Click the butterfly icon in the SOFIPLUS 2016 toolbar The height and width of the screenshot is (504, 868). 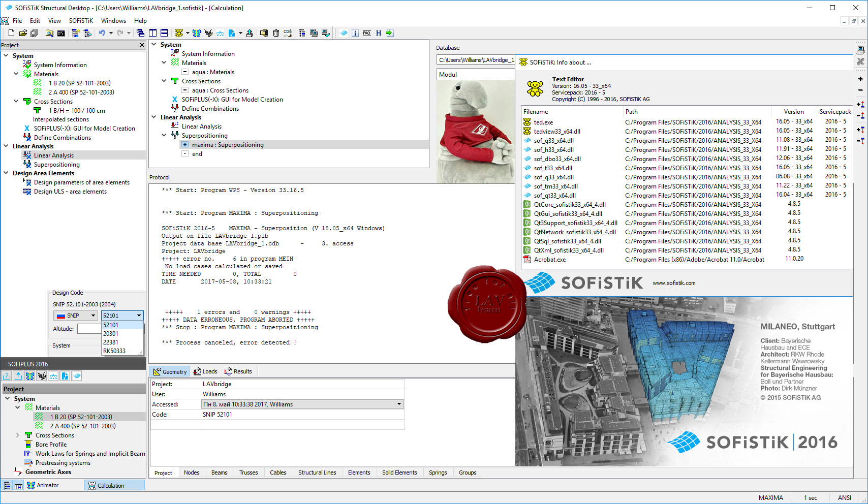tap(30, 376)
